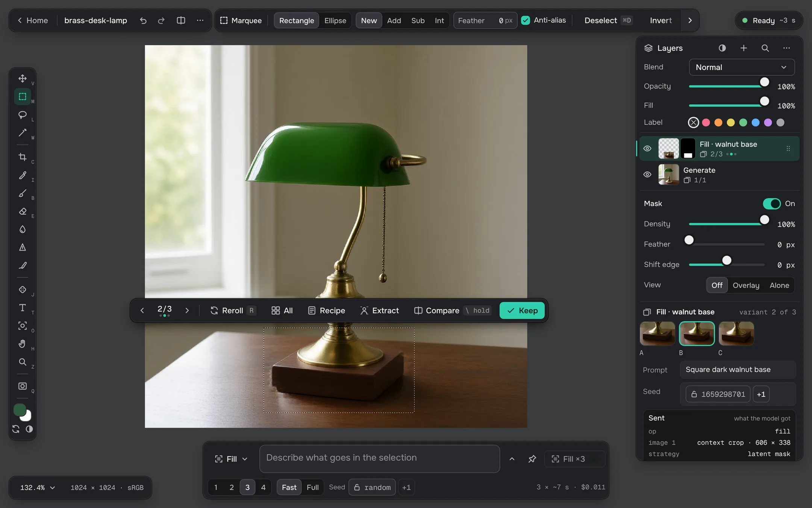Click the undo arrow icon
The height and width of the screenshot is (508, 812).
point(143,20)
